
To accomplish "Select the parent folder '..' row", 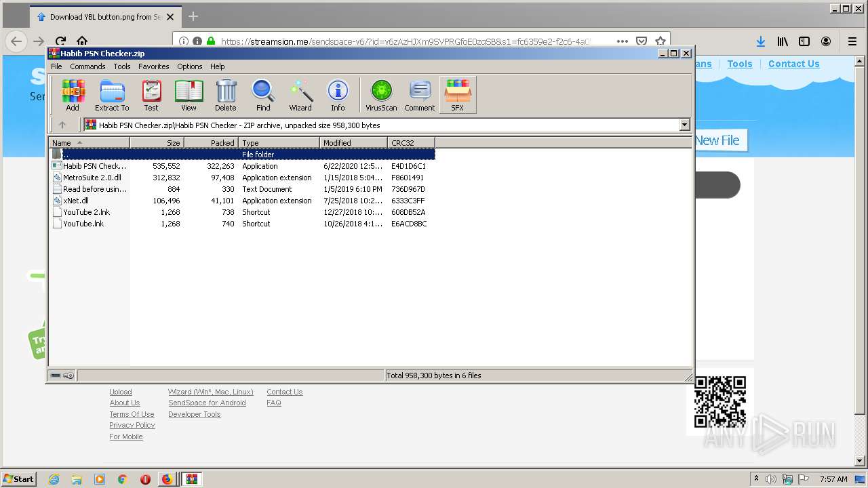I will (x=242, y=155).
